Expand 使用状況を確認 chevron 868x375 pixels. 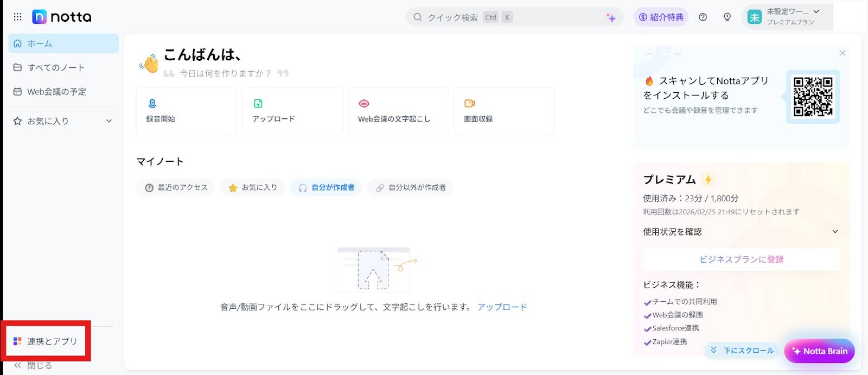coord(835,232)
